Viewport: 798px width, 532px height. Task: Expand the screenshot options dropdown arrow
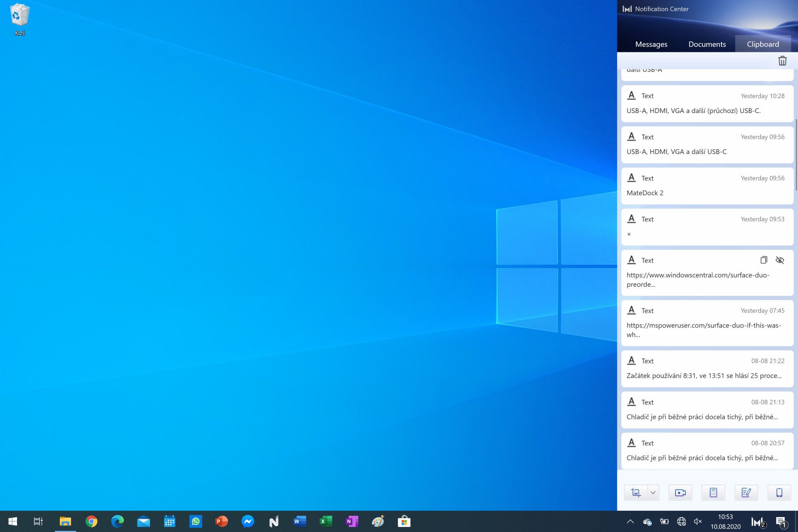click(653, 493)
